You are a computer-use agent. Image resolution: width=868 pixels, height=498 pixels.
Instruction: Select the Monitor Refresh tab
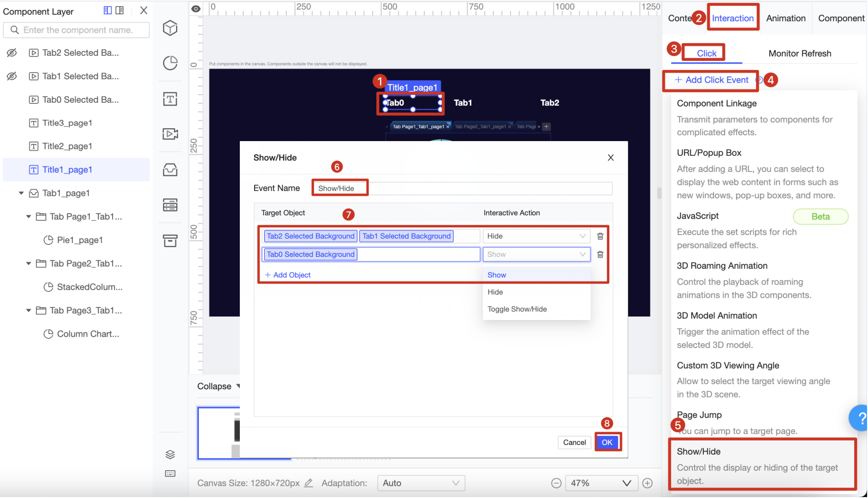(800, 53)
